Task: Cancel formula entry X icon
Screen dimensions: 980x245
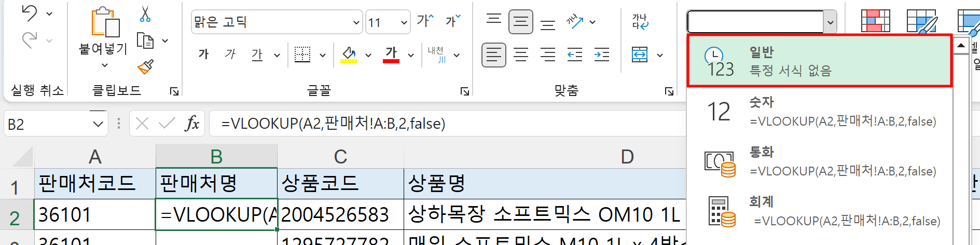Action: pyautogui.click(x=142, y=124)
